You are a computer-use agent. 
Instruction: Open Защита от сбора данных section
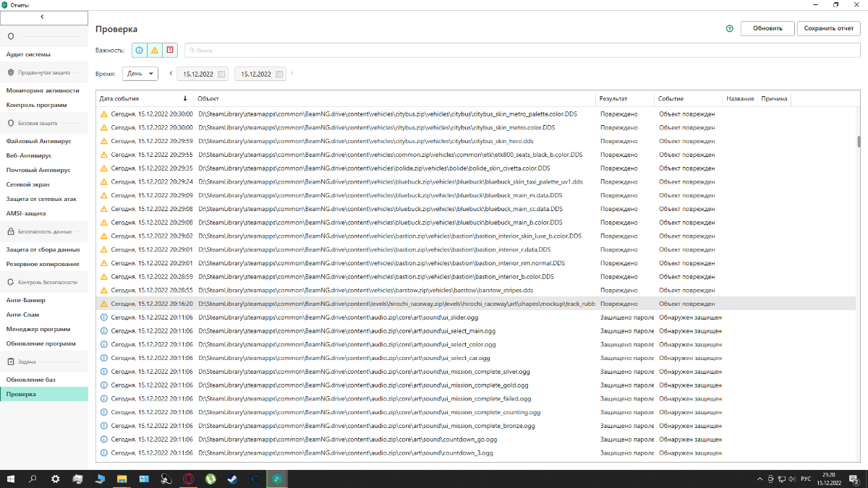pos(44,249)
